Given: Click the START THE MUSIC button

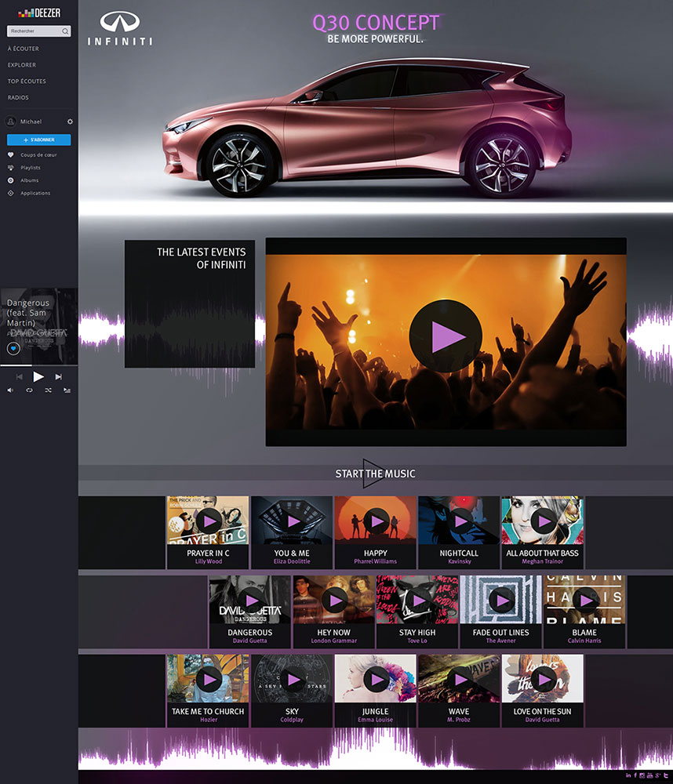Looking at the screenshot, I should coord(375,474).
